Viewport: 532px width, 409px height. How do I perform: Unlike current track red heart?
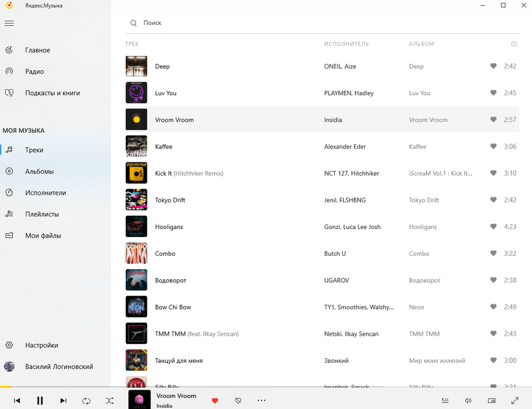point(215,401)
